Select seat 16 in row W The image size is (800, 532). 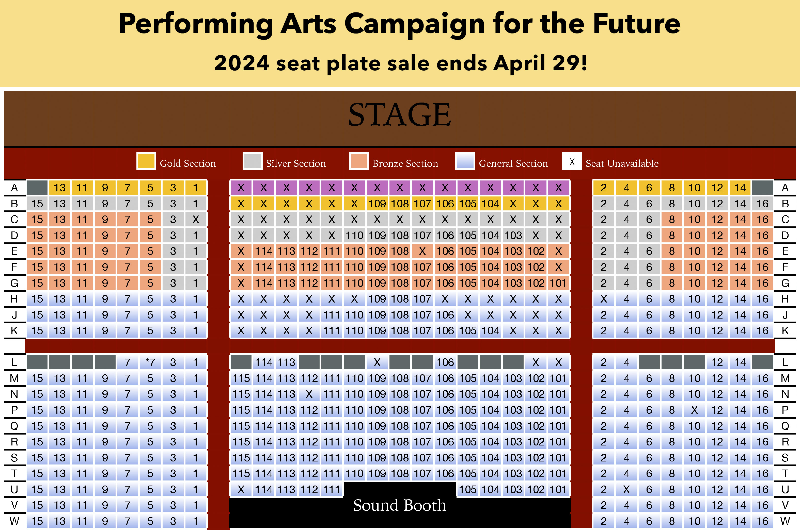pyautogui.click(x=763, y=521)
